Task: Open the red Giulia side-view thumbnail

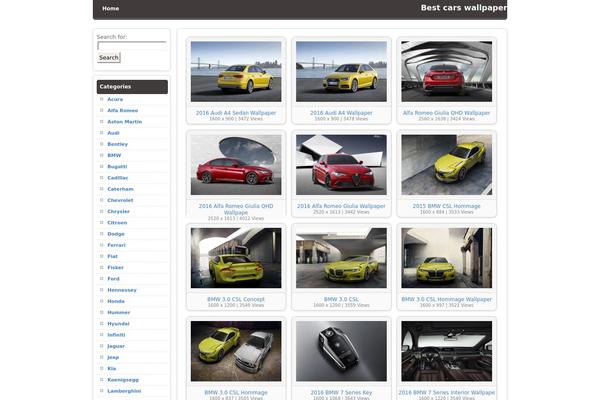Action: click(x=236, y=165)
